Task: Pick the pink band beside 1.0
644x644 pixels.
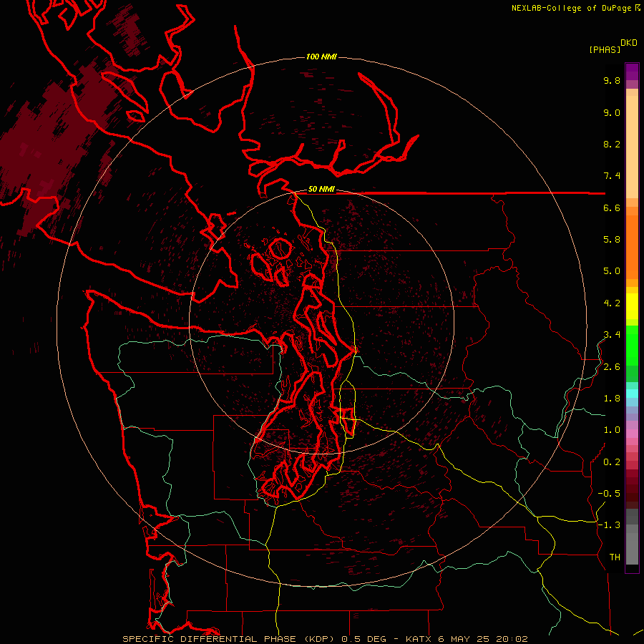Action: click(632, 434)
